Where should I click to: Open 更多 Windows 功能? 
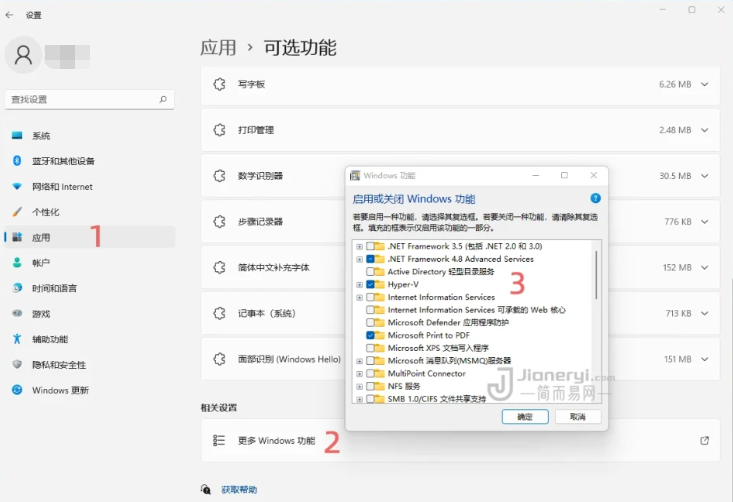point(460,440)
